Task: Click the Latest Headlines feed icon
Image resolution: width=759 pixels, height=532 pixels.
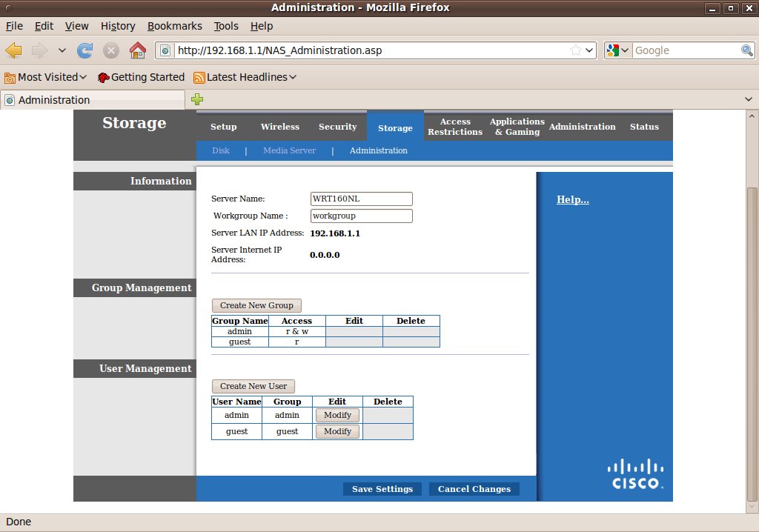Action: 199,77
